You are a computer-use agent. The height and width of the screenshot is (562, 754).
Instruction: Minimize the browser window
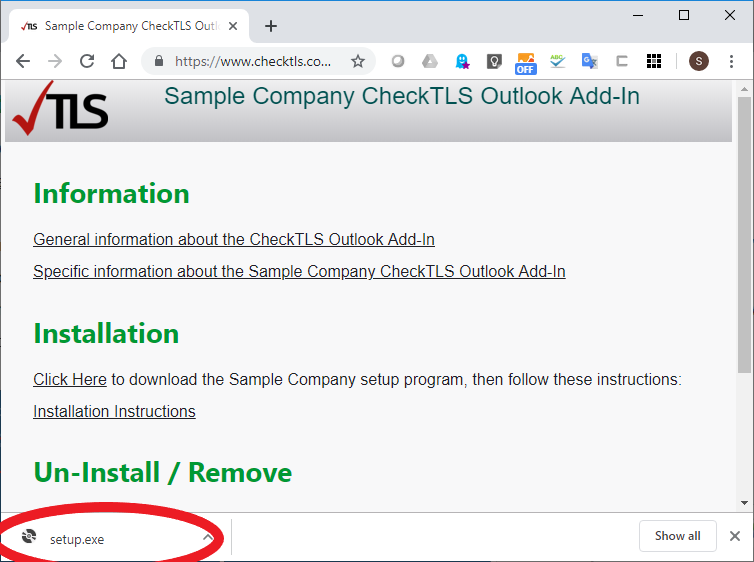click(x=638, y=15)
